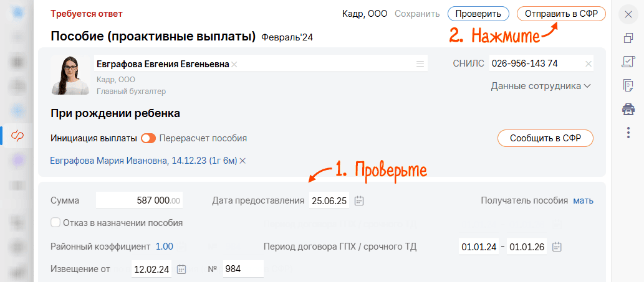
Task: Open the three-dot more options menu
Action: [628, 133]
